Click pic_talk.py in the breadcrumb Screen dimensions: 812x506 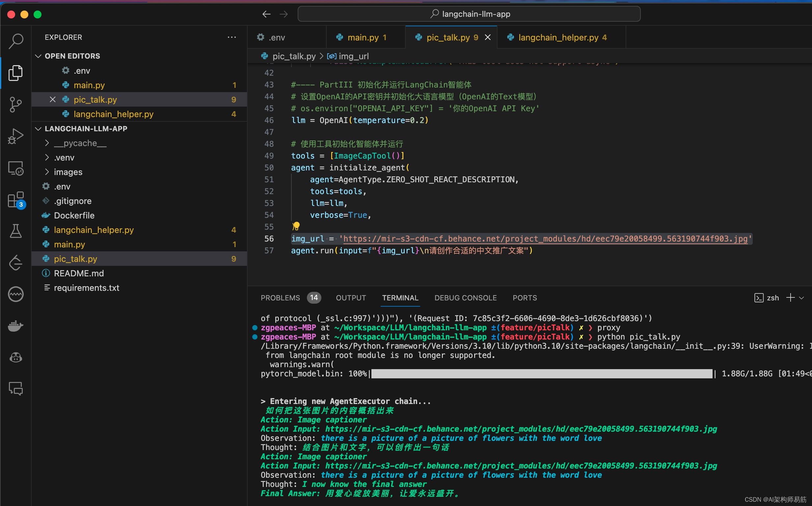click(x=294, y=56)
